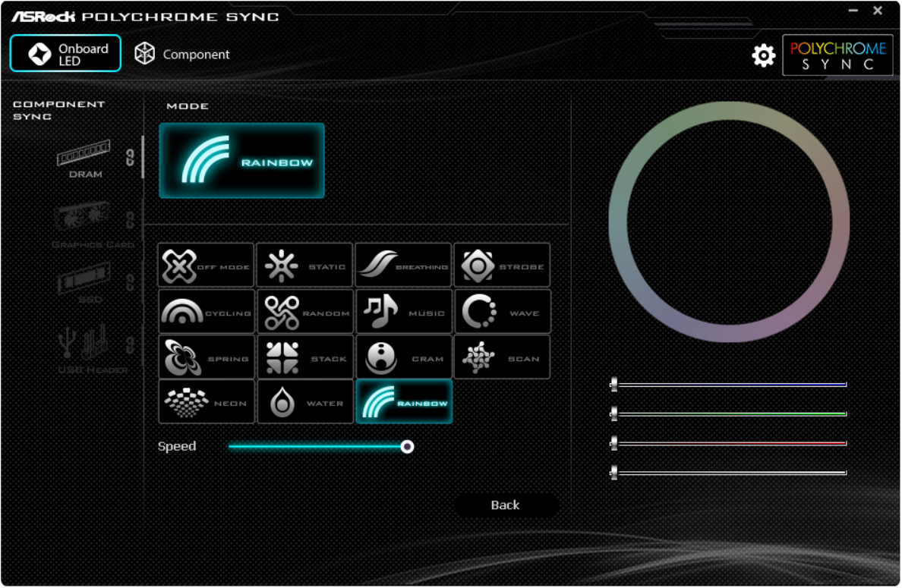Pick a hue on the color wheel ring
Image resolution: width=902 pixels, height=588 pixels.
coord(729,111)
